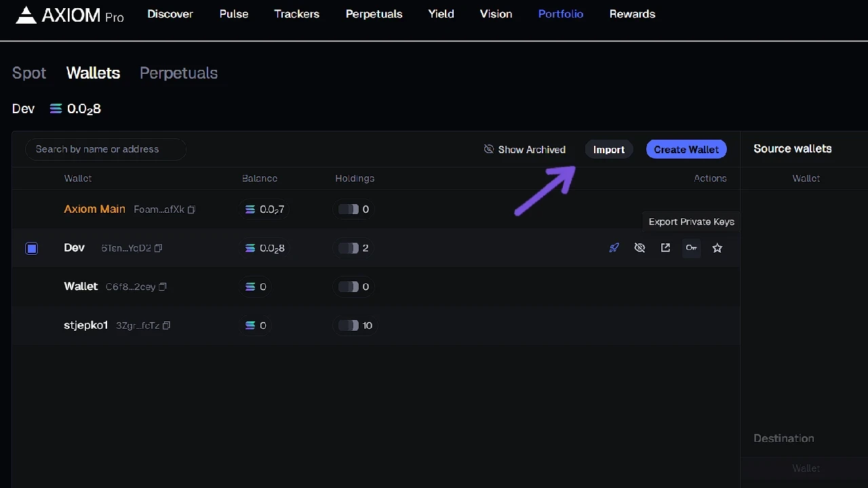Open the Discover menu item
Image resolution: width=868 pixels, height=488 pixels.
170,14
